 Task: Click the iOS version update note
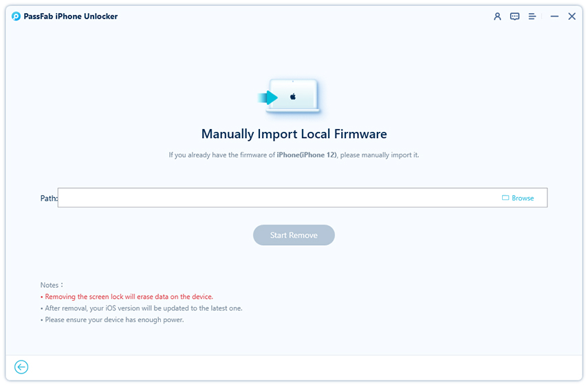[142, 308]
